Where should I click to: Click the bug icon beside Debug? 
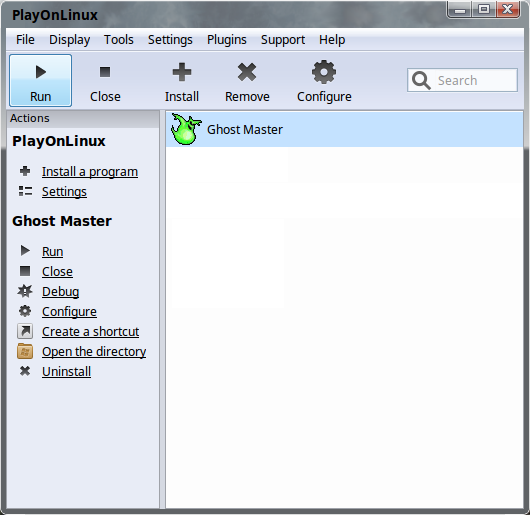pyautogui.click(x=25, y=291)
